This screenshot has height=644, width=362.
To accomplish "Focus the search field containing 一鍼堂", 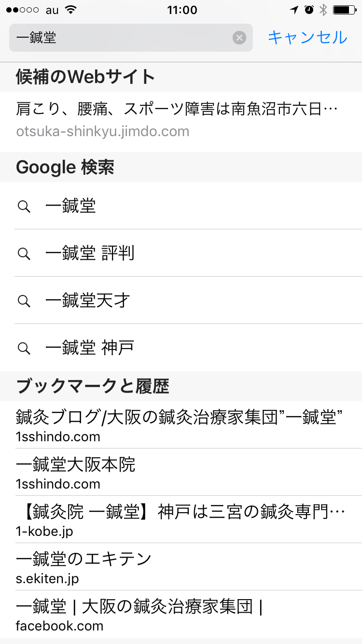I will click(121, 38).
